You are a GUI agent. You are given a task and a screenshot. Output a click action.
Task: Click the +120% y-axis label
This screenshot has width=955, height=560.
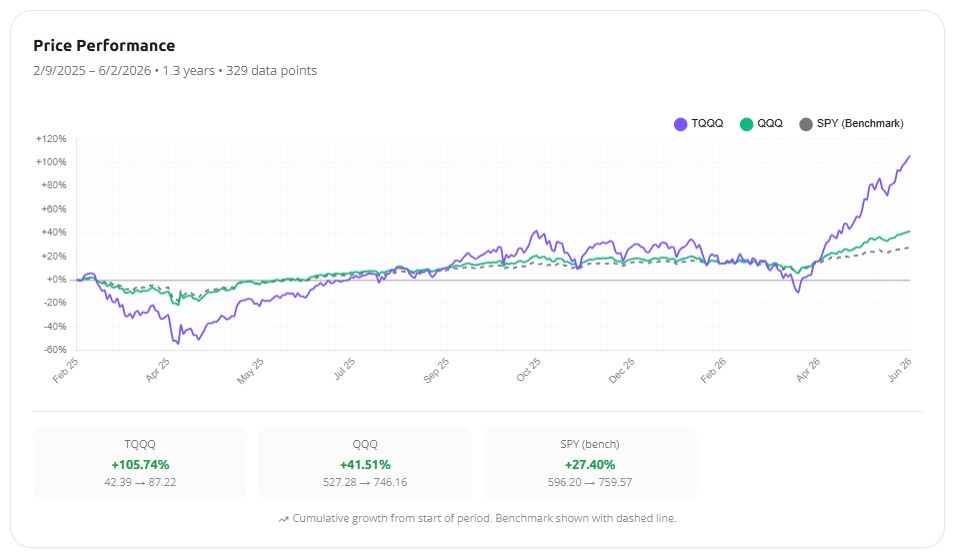click(51, 139)
